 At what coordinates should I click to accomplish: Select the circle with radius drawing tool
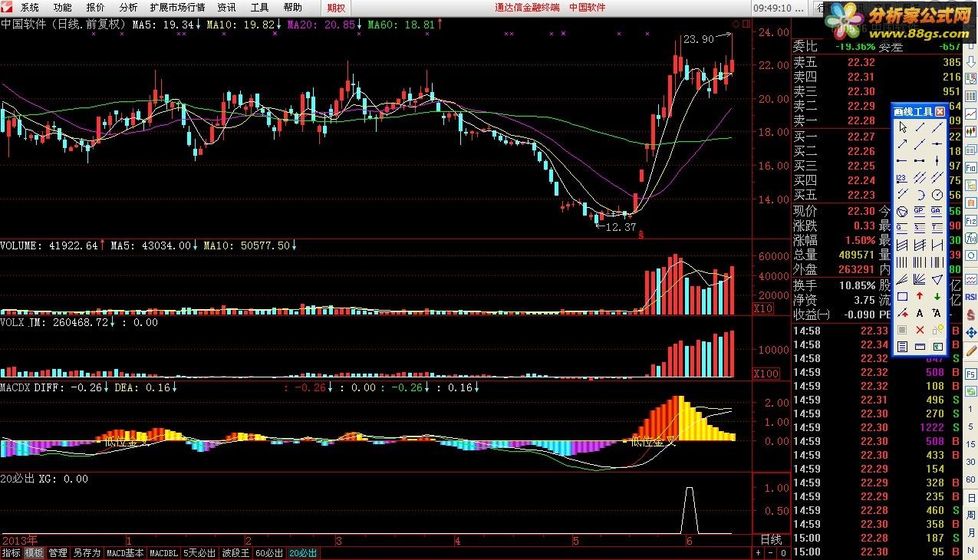tap(937, 194)
